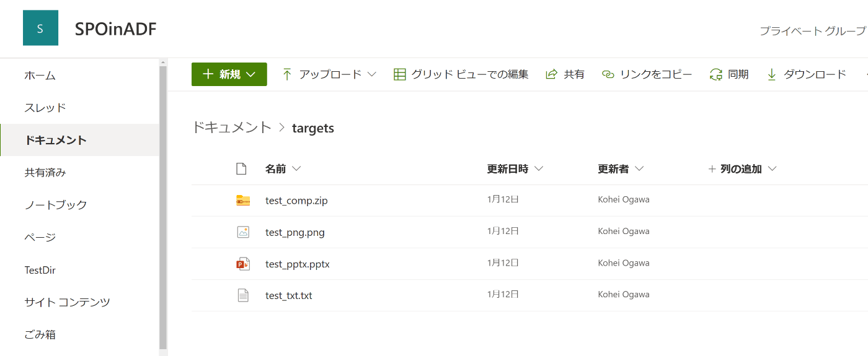
Task: Click the share icon in toolbar
Action: 551,74
